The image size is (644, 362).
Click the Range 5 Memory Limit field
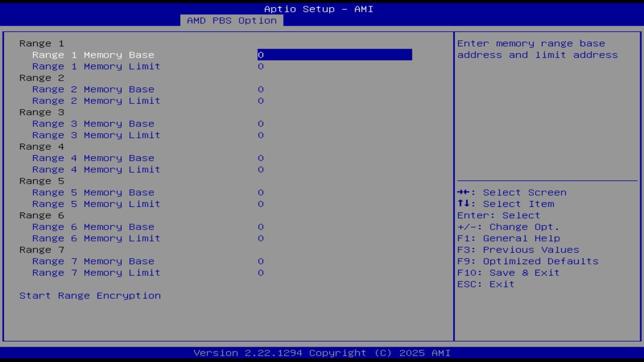tap(96, 204)
